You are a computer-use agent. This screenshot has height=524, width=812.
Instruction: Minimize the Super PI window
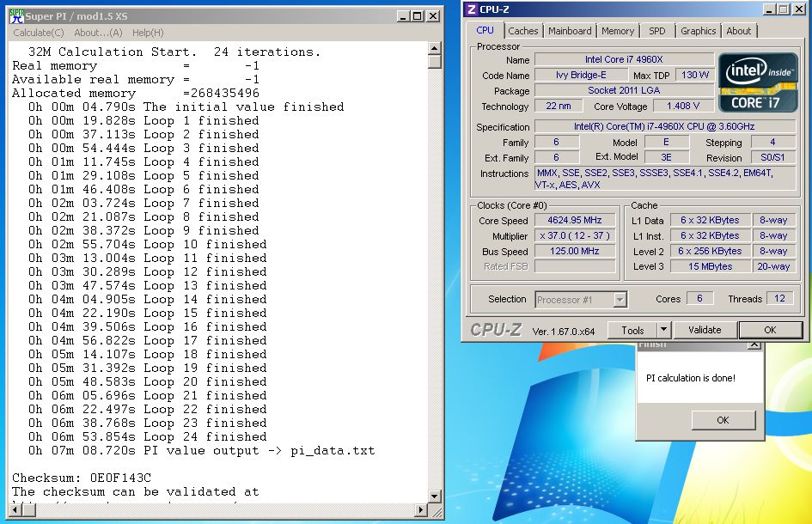click(x=404, y=16)
